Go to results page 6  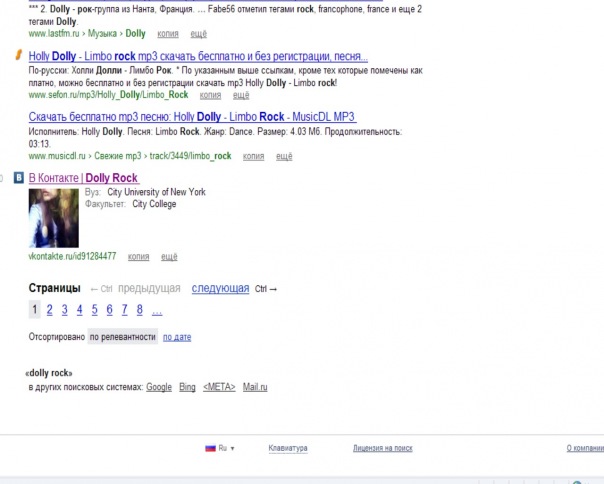click(x=109, y=309)
